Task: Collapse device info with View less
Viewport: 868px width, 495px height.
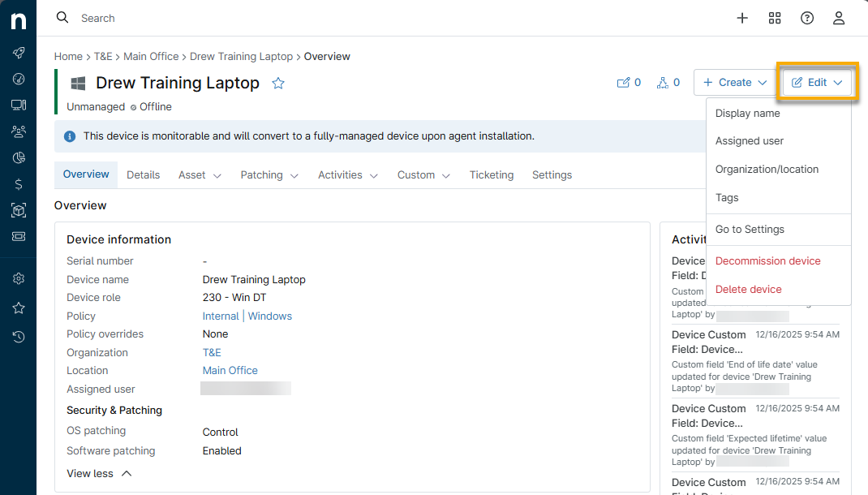Action: (x=98, y=473)
